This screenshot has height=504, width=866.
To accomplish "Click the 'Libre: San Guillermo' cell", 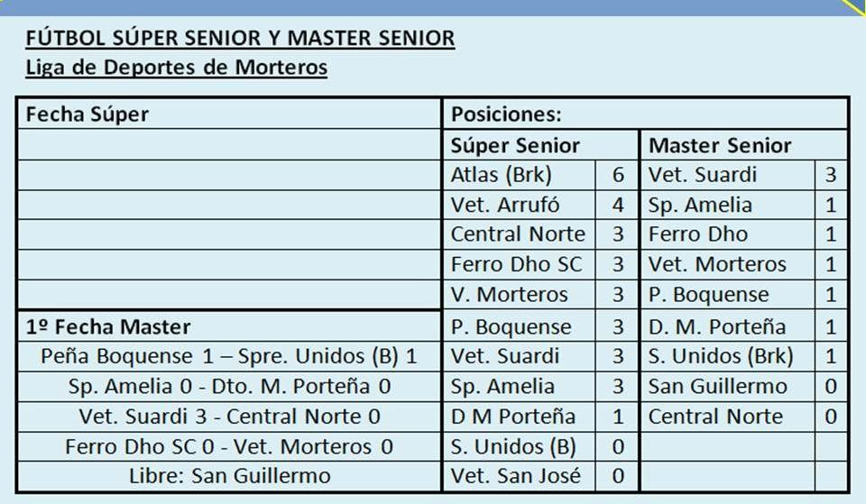I will pos(229,476).
